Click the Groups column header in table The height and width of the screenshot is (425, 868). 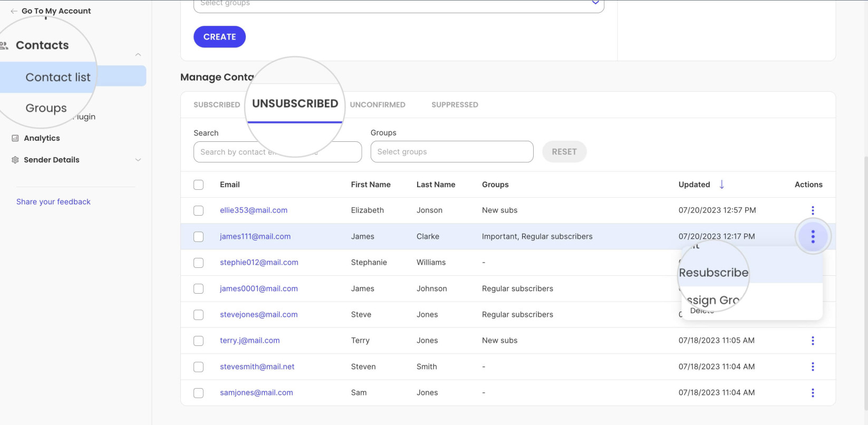click(x=495, y=185)
